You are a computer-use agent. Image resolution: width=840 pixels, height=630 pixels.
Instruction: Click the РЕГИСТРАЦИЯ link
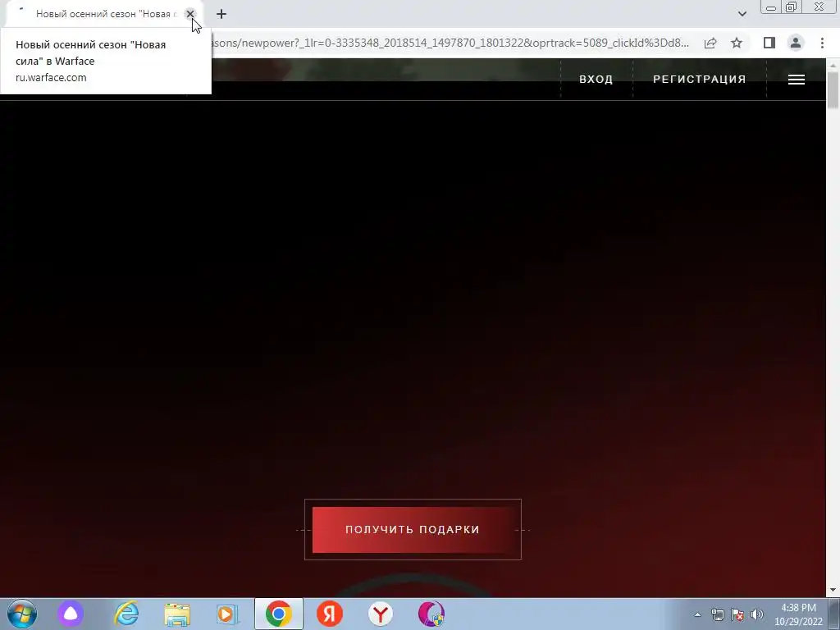pos(699,80)
